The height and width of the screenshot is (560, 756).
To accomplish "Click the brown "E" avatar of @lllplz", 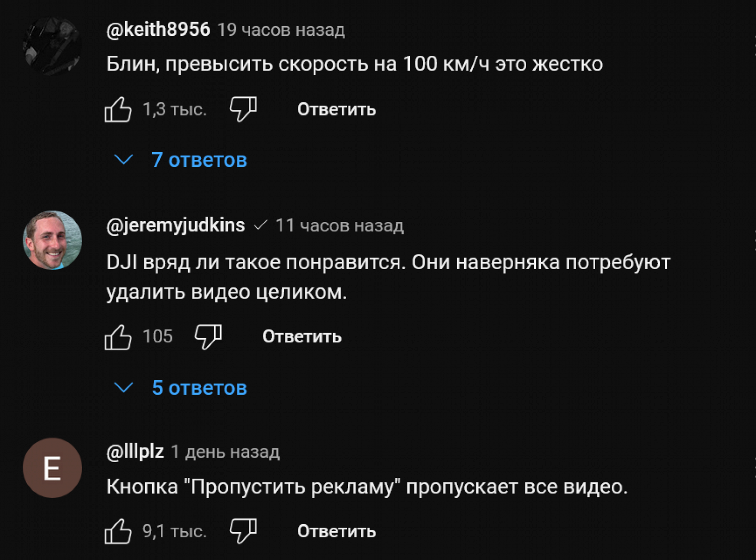I will point(52,468).
